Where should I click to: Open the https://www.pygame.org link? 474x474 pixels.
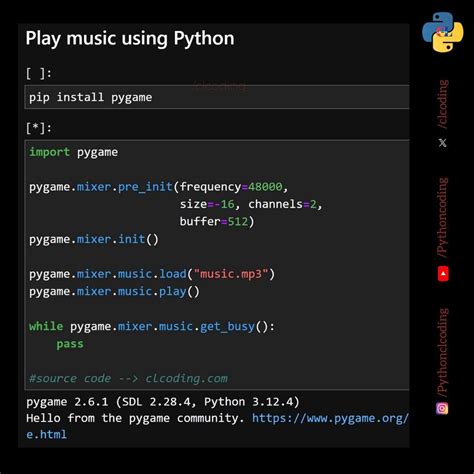pos(330,418)
